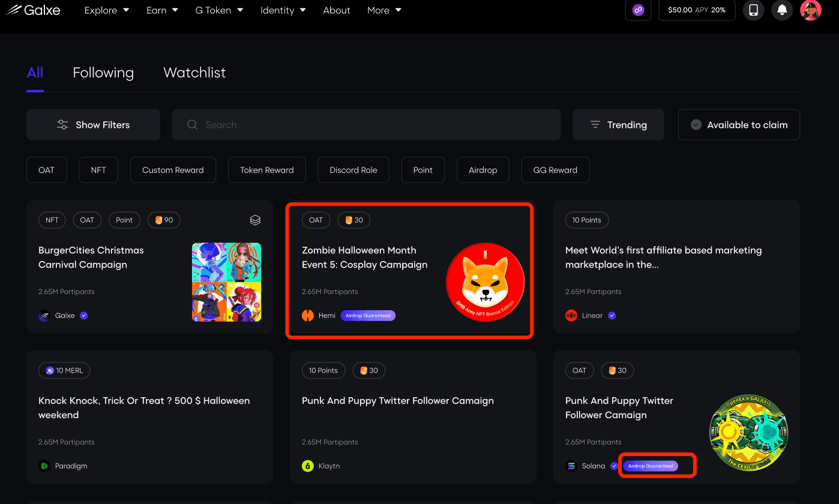
Task: Click the OpenEx x Galaxis badge thumbnail
Action: [748, 432]
